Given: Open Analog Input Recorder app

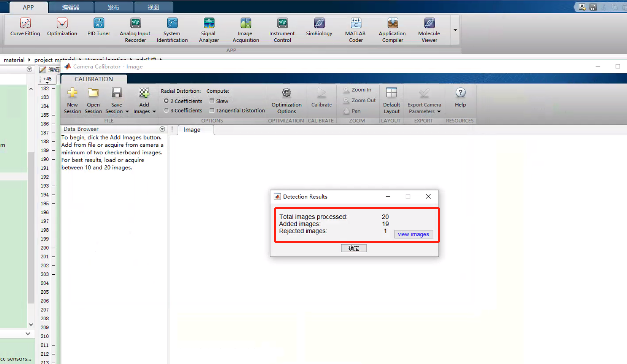Looking at the screenshot, I should [x=135, y=30].
